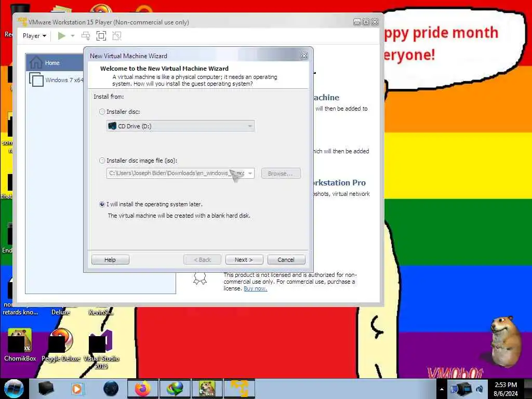Image resolution: width=532 pixels, height=399 pixels.
Task: Click the Next > button
Action: 244,260
